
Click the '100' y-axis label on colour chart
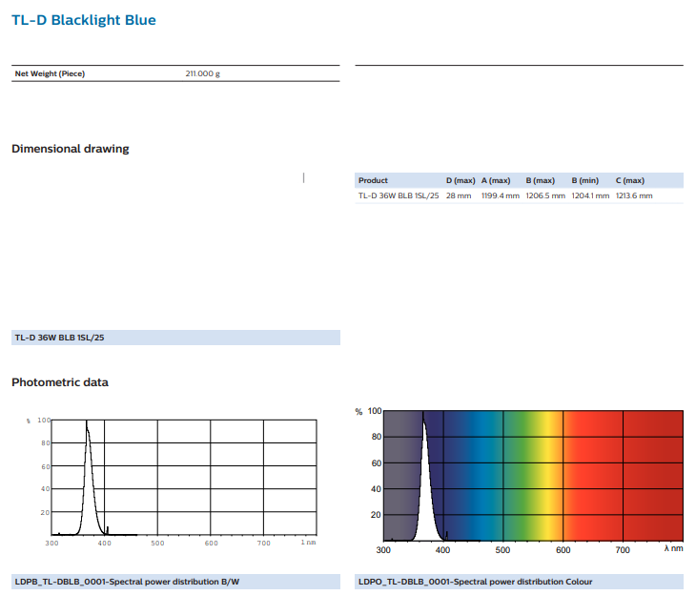coord(375,411)
